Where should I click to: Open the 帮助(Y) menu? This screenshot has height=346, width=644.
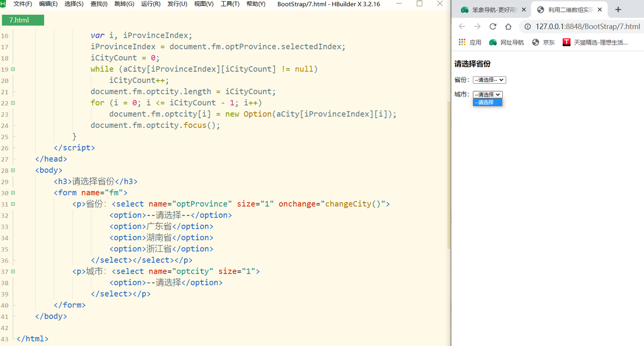(x=256, y=4)
